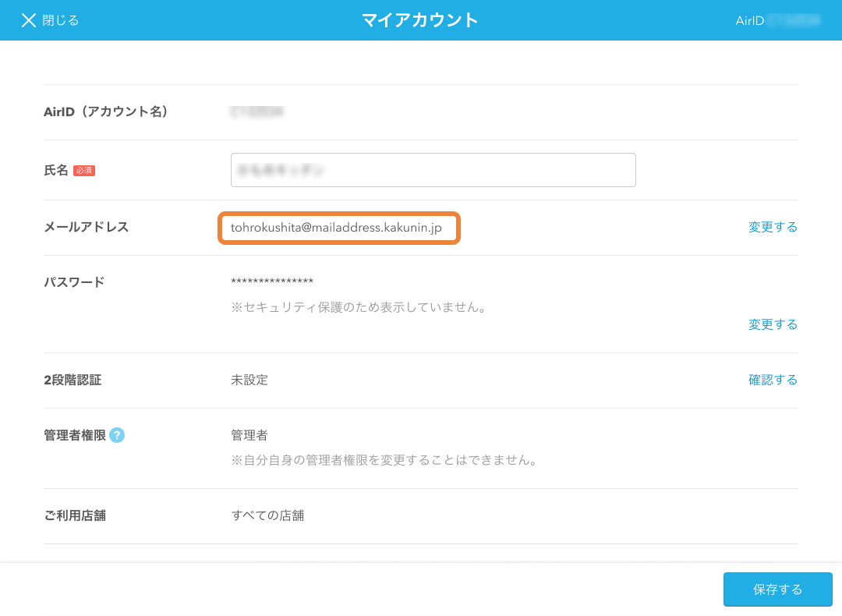Open 確認する for 2段階認証
Image resolution: width=842 pixels, height=616 pixels.
pos(773,381)
